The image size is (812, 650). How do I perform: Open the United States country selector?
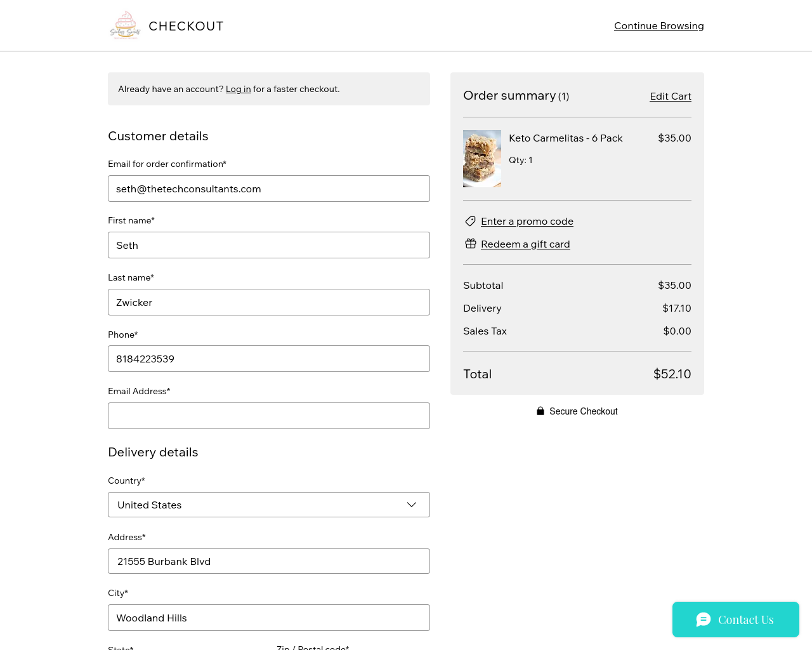tap(269, 505)
